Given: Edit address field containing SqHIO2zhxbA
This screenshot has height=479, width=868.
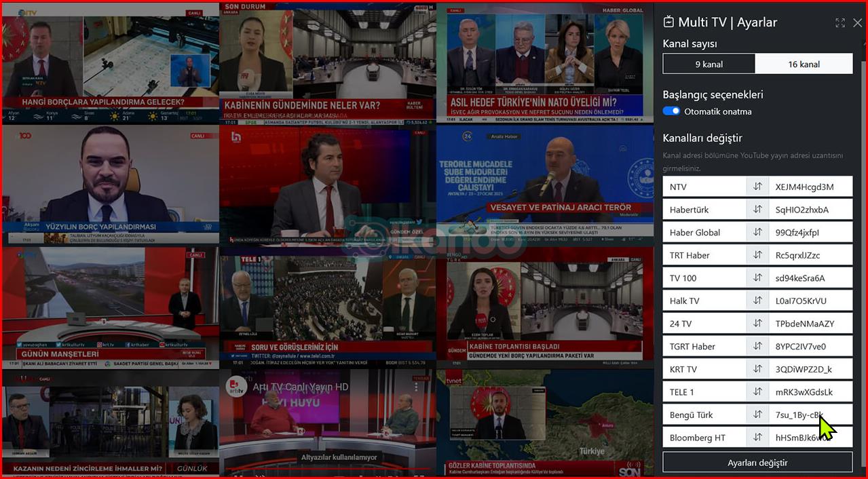Looking at the screenshot, I should [x=811, y=210].
